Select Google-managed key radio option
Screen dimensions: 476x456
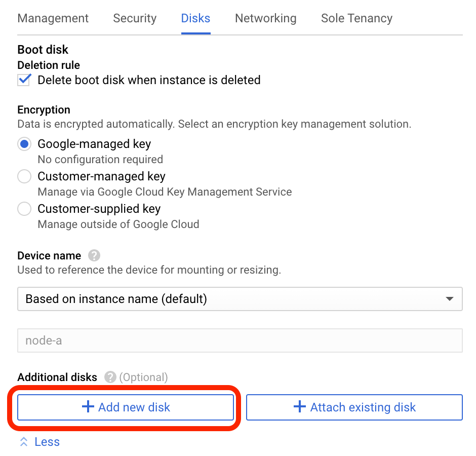click(24, 144)
